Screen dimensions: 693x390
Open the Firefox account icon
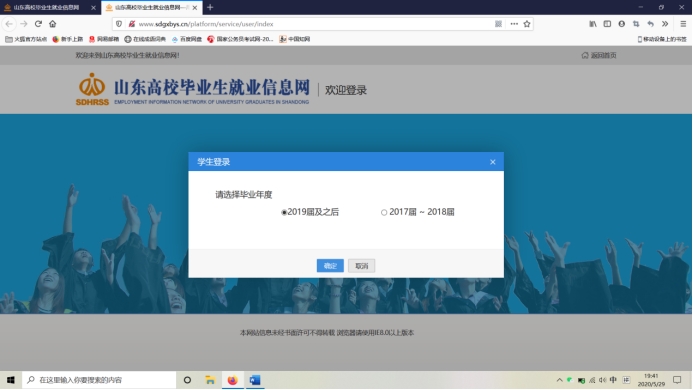[x=621, y=24]
